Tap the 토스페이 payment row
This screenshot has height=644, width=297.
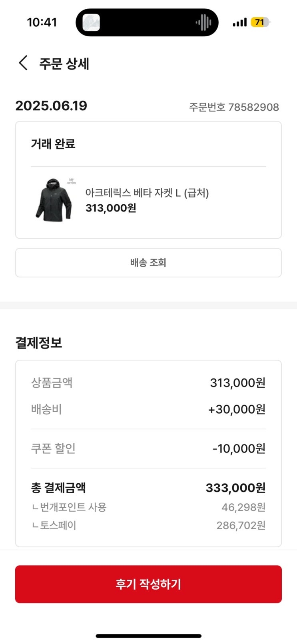[x=148, y=525]
